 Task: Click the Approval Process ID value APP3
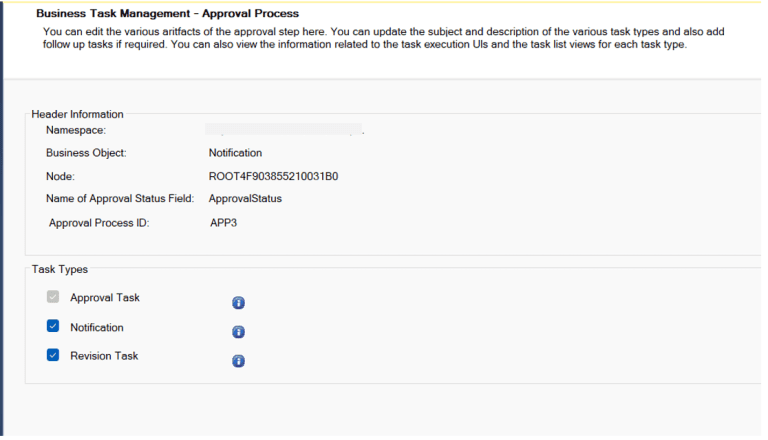point(223,223)
